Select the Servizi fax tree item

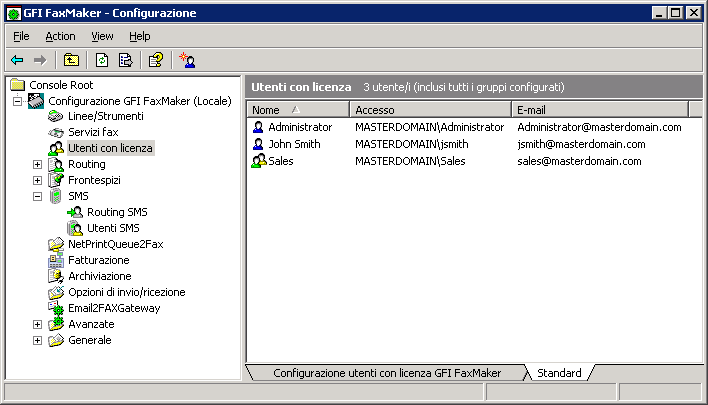[x=93, y=132]
